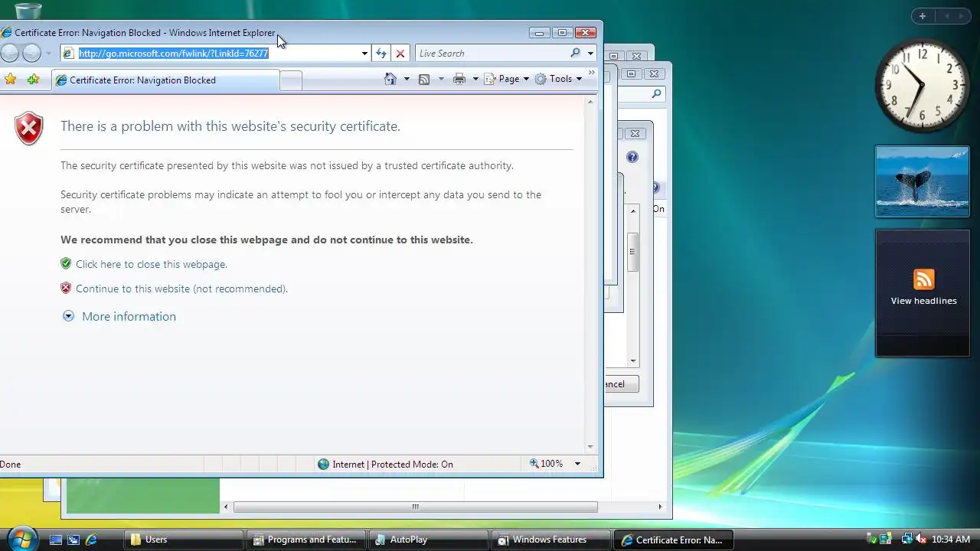The height and width of the screenshot is (551, 980).
Task: Open the Live Search provider dropdown
Action: click(x=590, y=54)
